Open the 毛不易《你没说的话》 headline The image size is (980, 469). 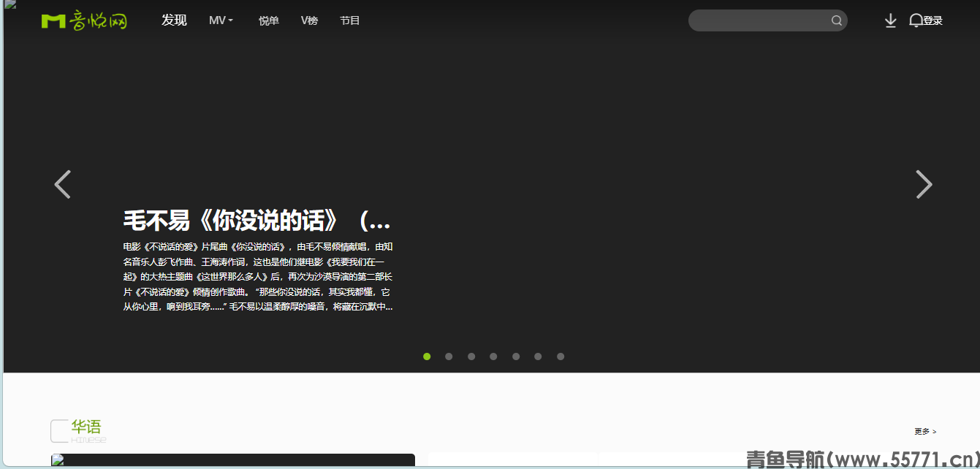[257, 220]
